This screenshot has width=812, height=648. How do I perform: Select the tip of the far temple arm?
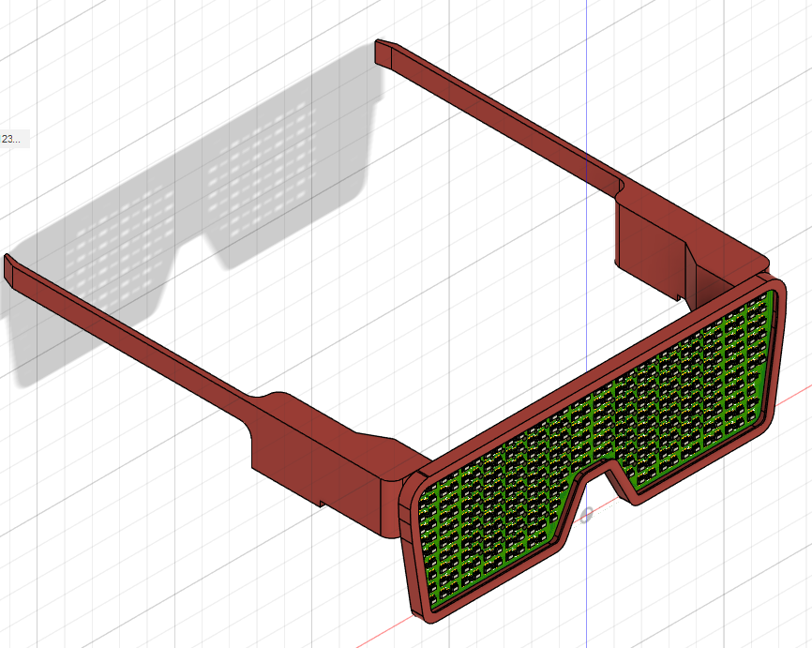pos(382,51)
